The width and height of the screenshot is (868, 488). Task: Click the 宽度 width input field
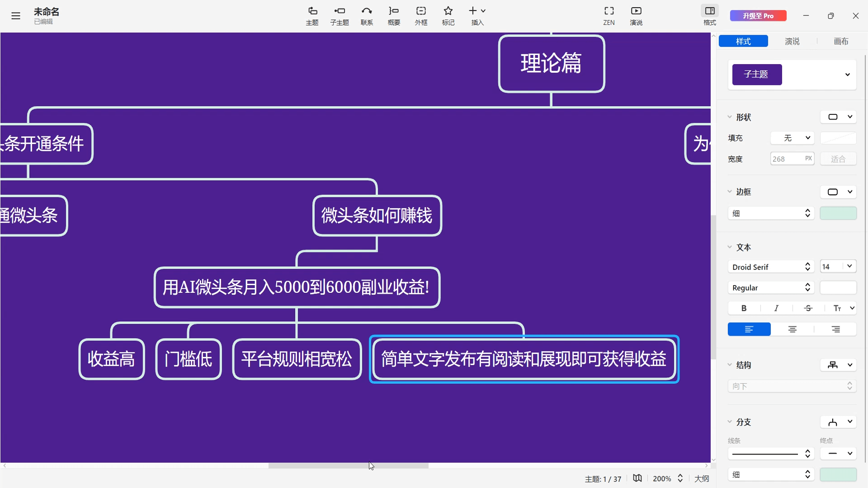click(792, 159)
